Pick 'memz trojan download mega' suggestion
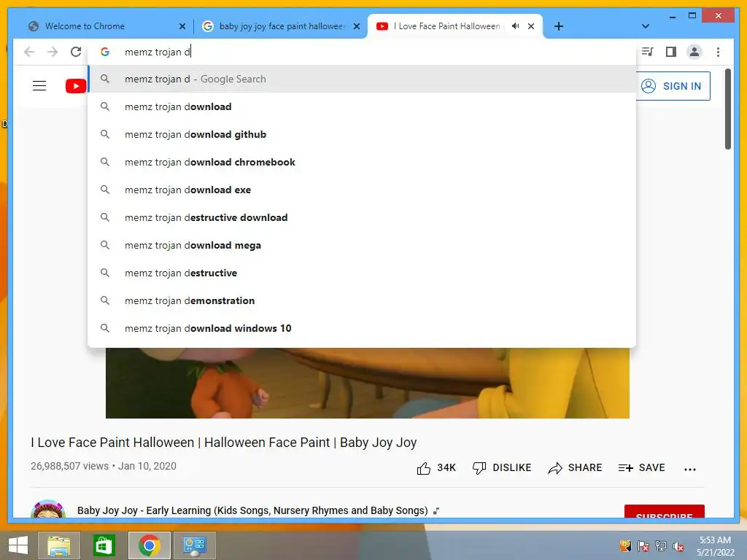This screenshot has height=560, width=747. coord(362,245)
